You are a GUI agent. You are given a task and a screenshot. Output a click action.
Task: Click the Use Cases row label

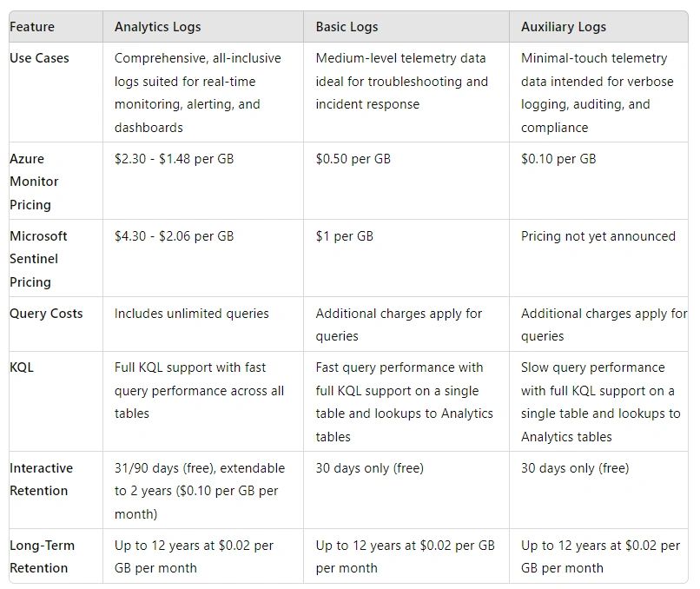click(x=39, y=58)
